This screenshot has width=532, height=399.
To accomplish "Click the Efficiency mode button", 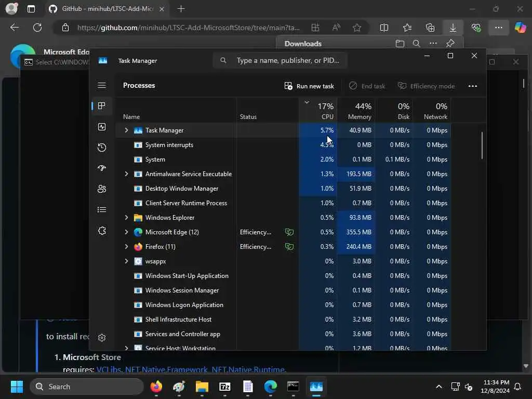I will coord(426,86).
